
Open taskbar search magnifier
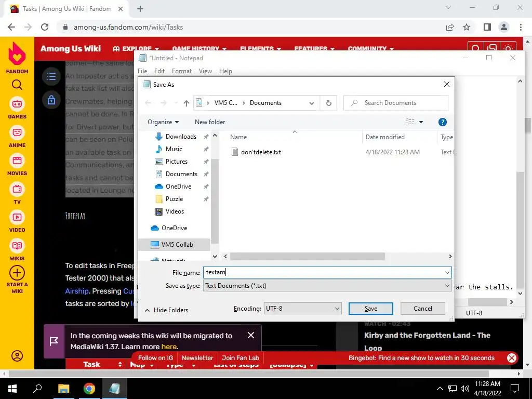point(37,389)
